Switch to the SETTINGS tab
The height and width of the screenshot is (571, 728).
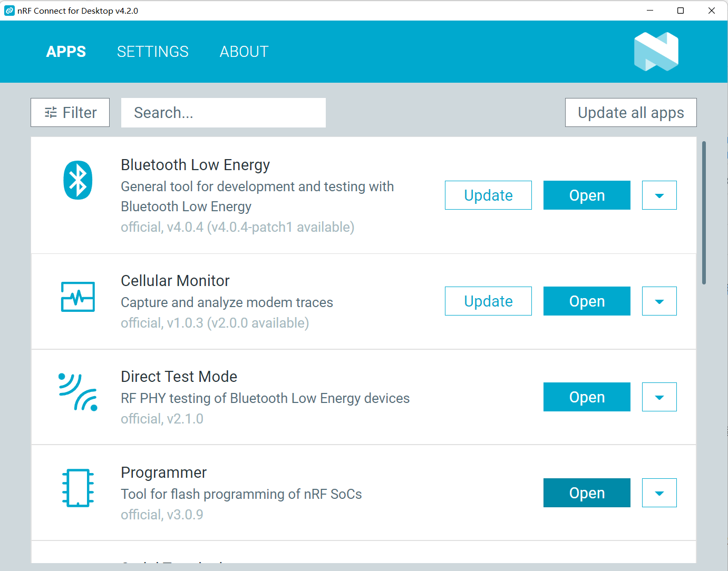[153, 52]
